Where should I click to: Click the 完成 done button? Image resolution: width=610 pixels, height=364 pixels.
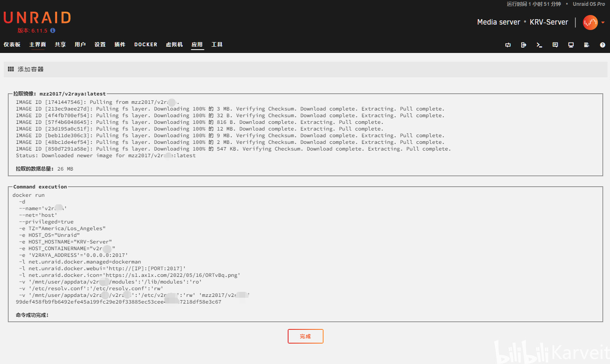(x=306, y=336)
